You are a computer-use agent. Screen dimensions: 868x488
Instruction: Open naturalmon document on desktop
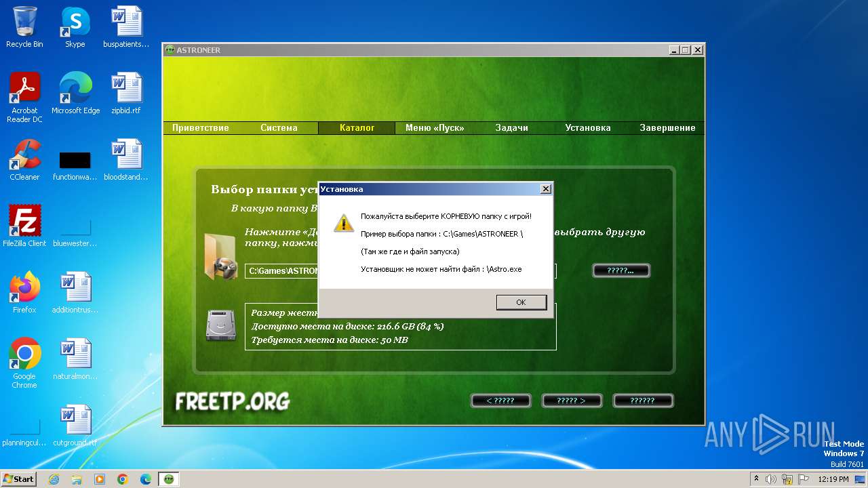(x=75, y=359)
